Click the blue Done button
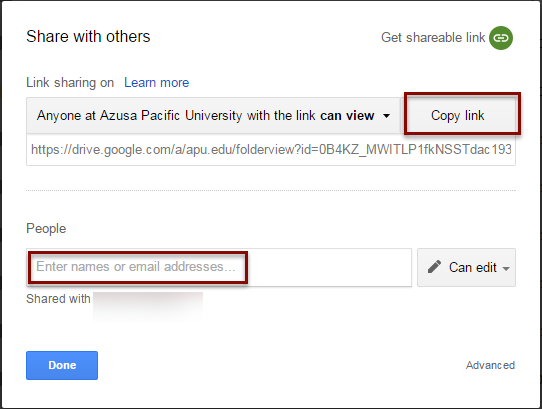Screen dimensions: 542x409 click(x=62, y=365)
